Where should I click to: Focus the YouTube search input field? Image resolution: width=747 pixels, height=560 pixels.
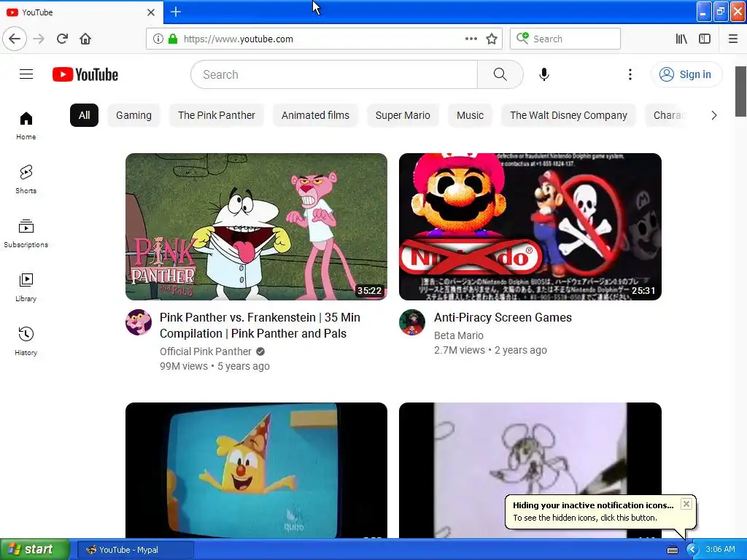click(x=334, y=74)
